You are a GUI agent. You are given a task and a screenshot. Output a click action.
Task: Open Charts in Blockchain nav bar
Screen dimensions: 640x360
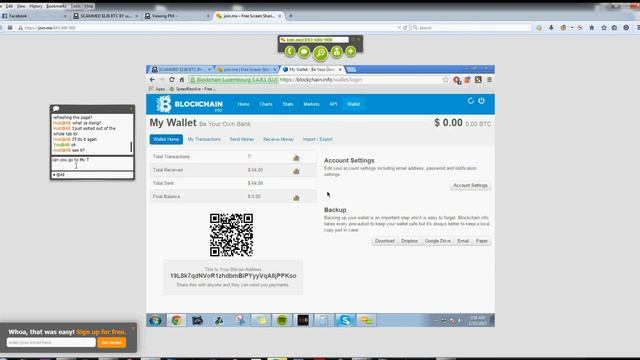(x=266, y=104)
